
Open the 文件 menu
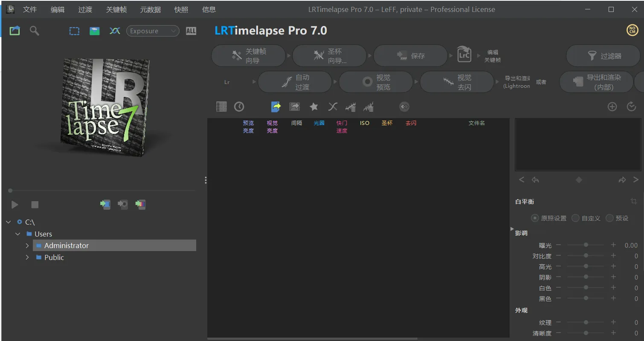[30, 9]
